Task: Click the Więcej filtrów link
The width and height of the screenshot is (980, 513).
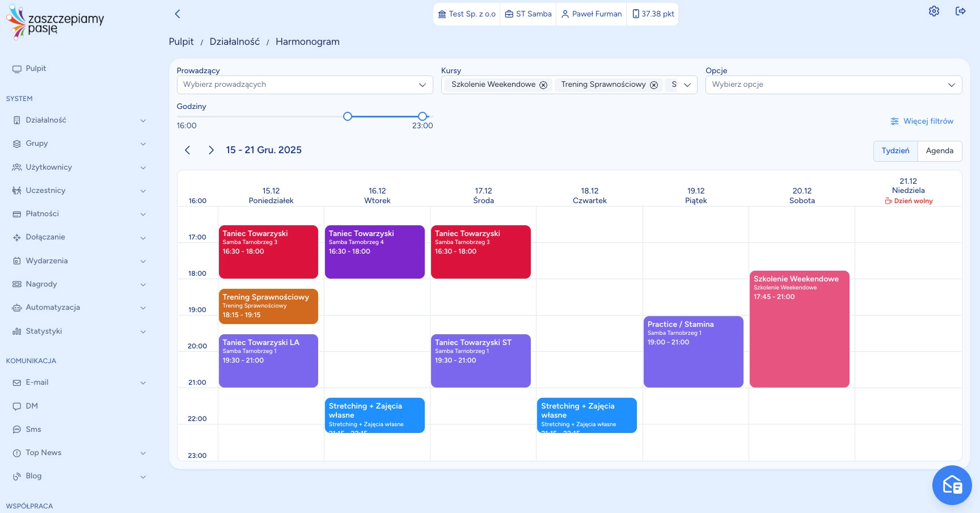Action: [x=922, y=121]
